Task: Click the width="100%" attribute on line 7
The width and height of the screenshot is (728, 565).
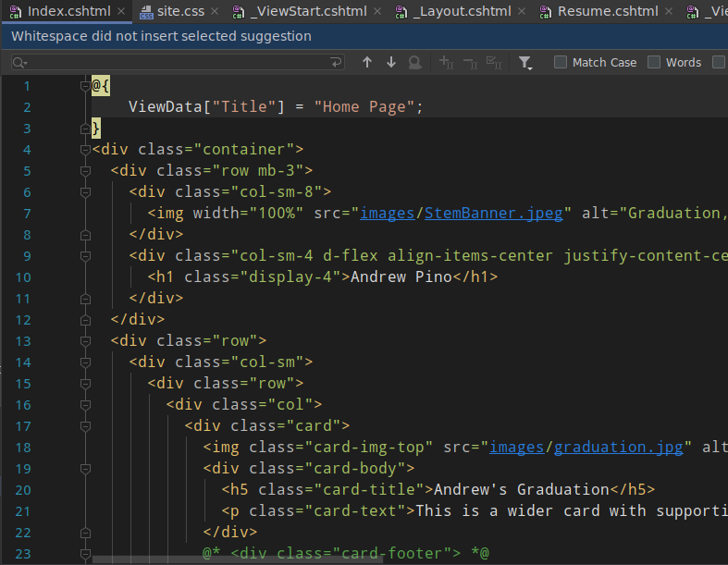Action: [x=249, y=213]
